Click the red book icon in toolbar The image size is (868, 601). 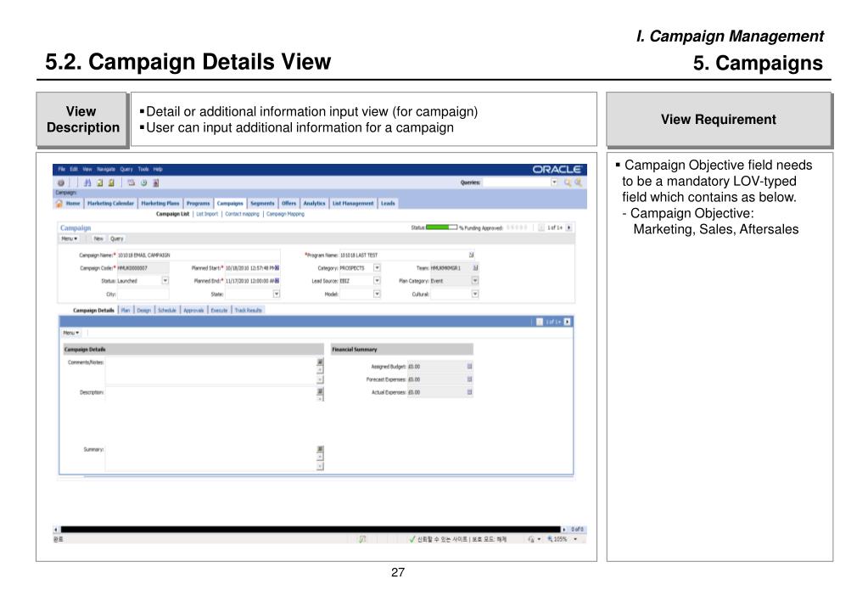[155, 183]
